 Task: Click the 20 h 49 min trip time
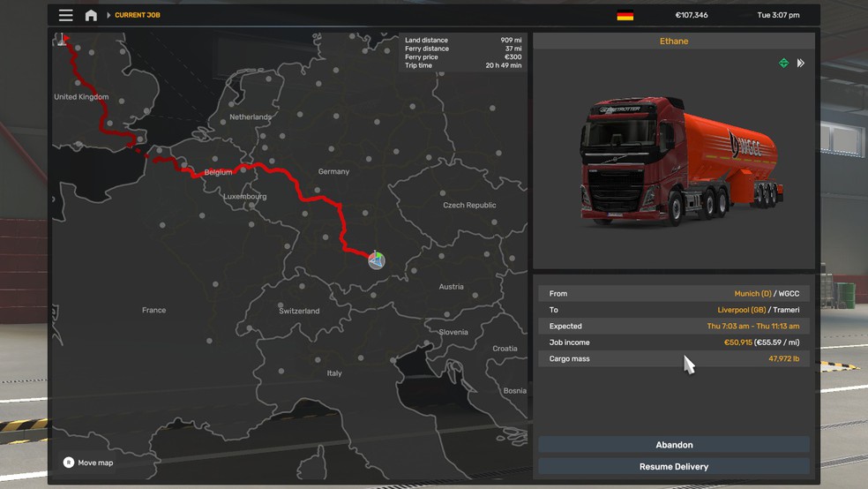pyautogui.click(x=503, y=65)
